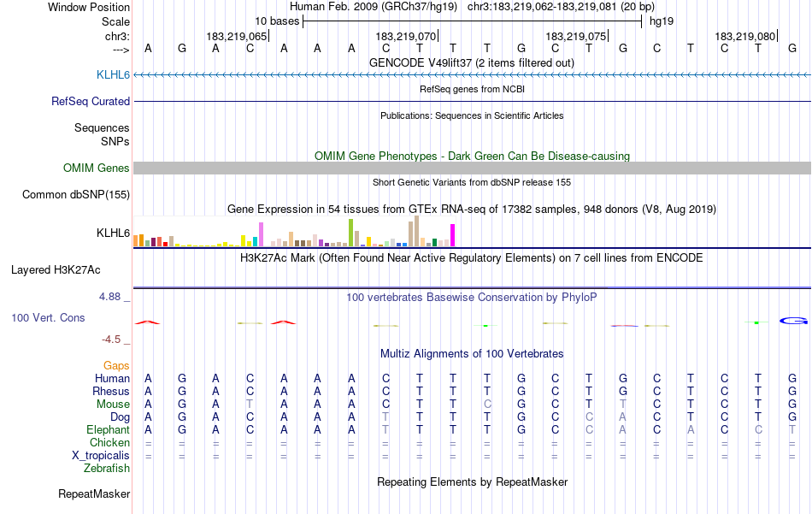Click the KLHL6 GENCODE track label
The width and height of the screenshot is (812, 514).
(x=113, y=75)
